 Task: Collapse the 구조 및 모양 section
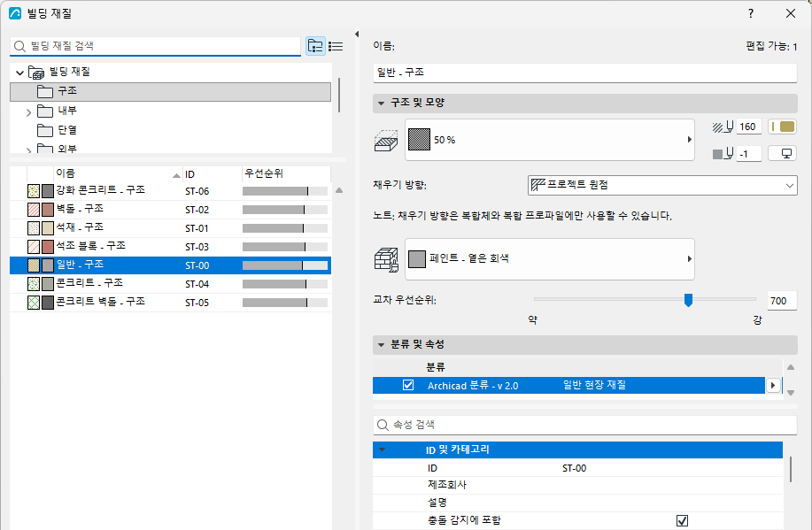(381, 104)
